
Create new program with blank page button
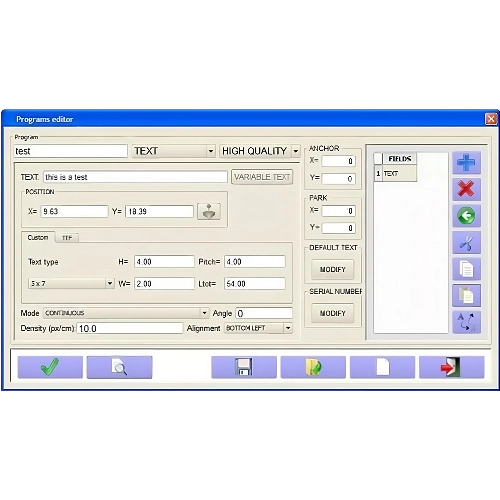click(382, 367)
